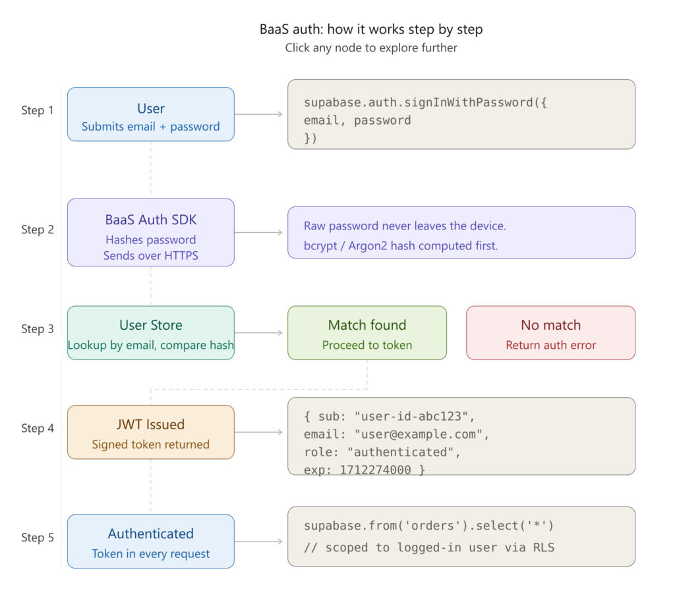Click the arrow from the User node
This screenshot has height=616, width=675.
258,114
